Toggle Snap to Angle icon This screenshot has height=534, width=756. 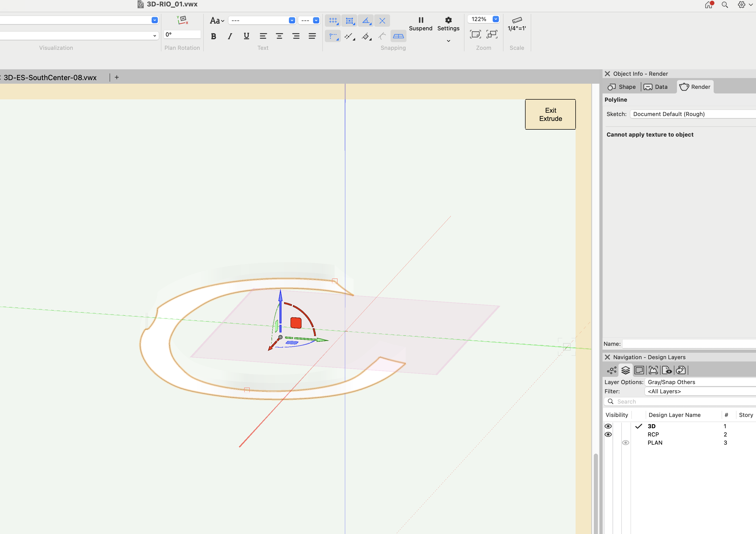tap(366, 21)
